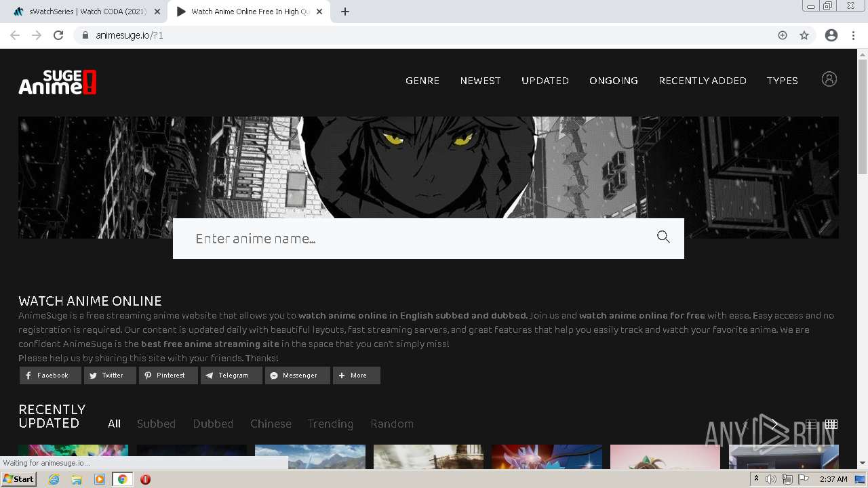Open the first colorful anime thumbnail
Screen dimensions: 868x488
coord(73,457)
